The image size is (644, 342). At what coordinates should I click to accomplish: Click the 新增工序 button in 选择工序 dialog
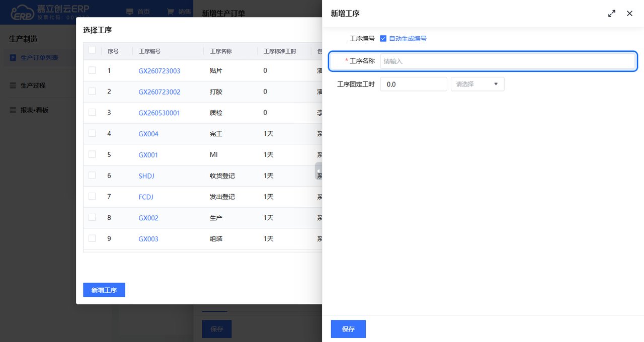(104, 290)
